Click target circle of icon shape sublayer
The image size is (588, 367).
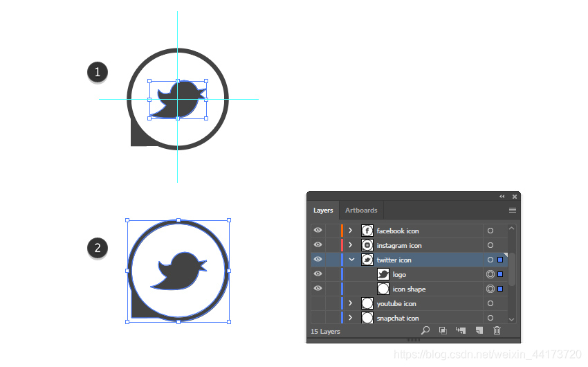(490, 289)
